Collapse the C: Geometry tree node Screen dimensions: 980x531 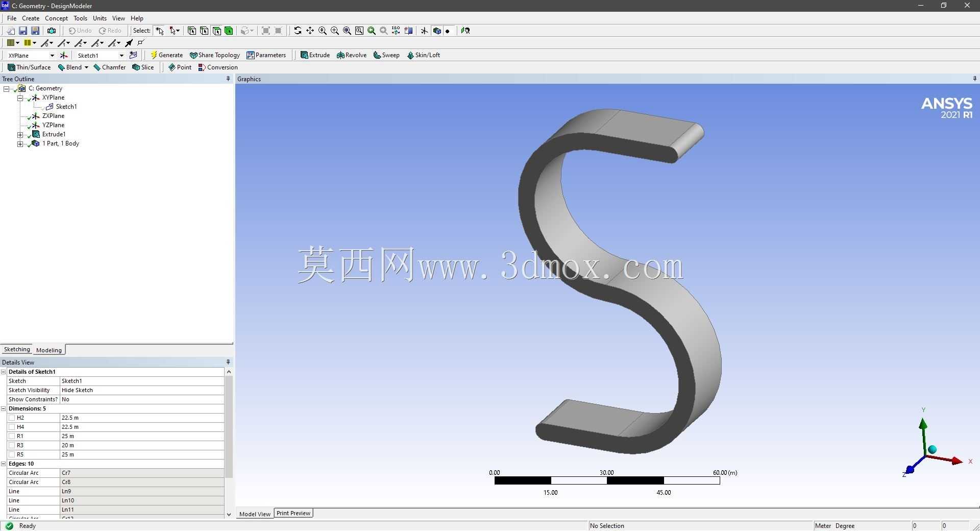(x=7, y=88)
